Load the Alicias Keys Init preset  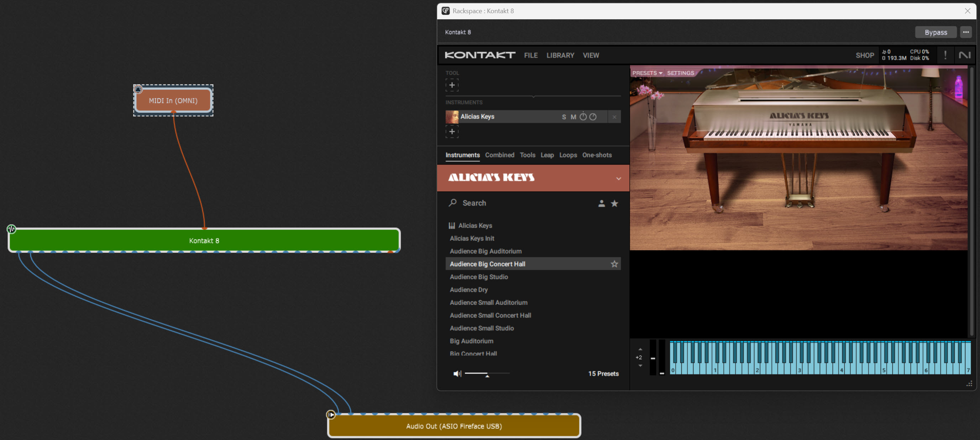(x=533, y=238)
